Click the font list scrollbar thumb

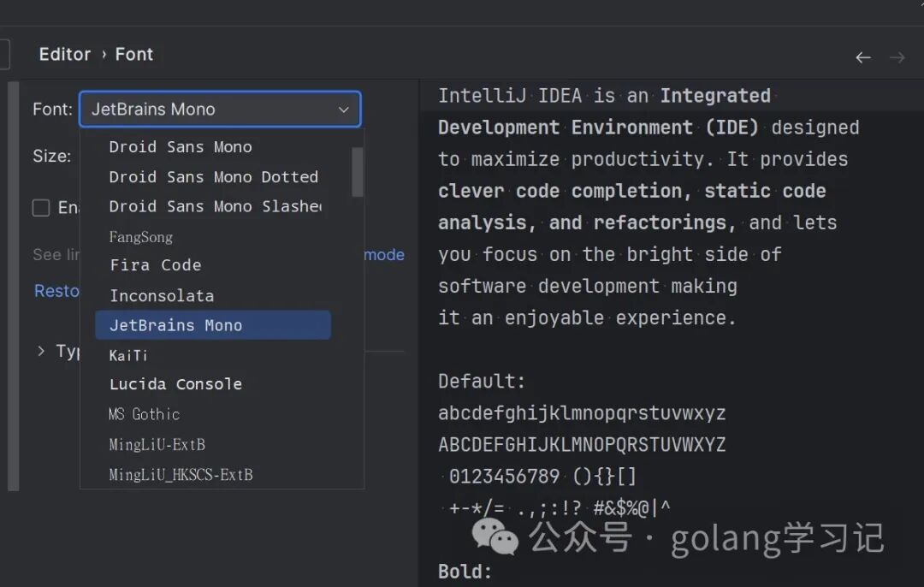357,171
